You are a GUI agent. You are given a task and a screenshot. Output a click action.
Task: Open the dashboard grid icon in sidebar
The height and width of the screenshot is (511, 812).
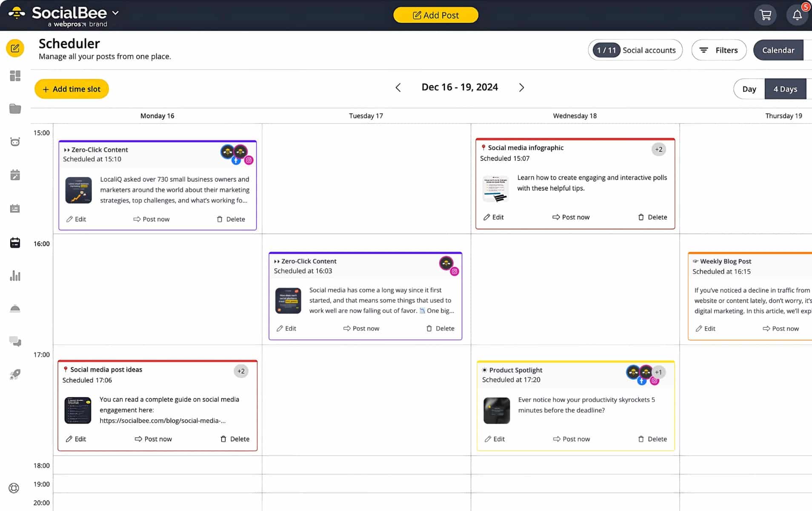tap(15, 76)
